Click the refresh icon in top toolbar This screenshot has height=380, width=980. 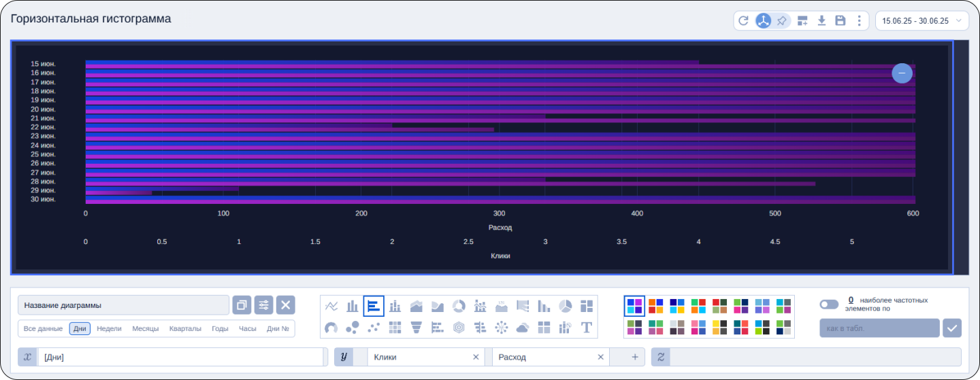pos(743,21)
